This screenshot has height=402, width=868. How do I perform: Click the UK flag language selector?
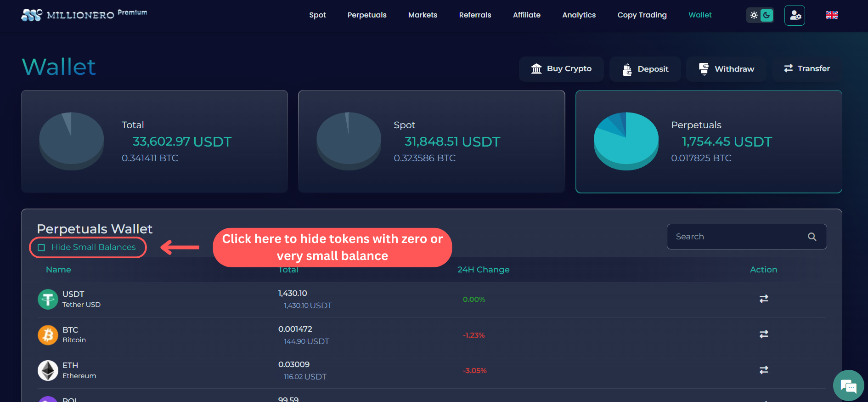click(x=832, y=15)
